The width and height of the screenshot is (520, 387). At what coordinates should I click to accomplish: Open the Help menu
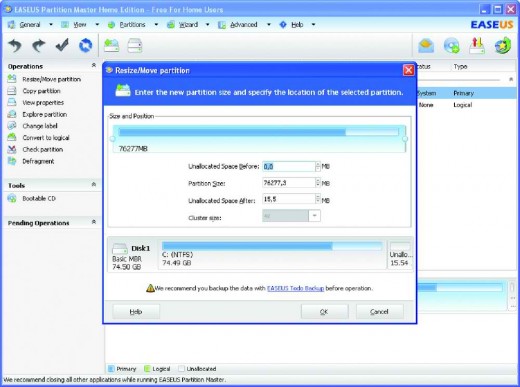tap(297, 25)
